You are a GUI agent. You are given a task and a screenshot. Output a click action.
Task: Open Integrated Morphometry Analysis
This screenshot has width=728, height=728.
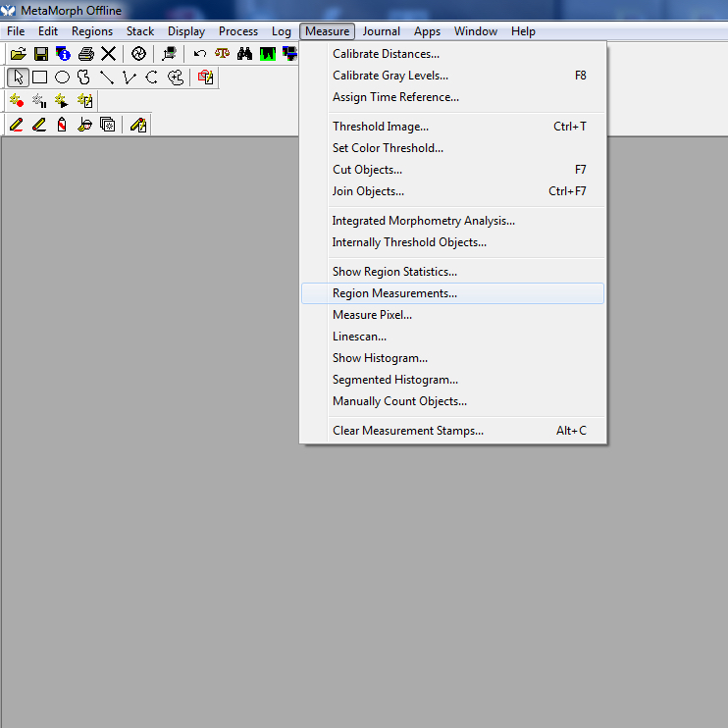tap(452, 221)
